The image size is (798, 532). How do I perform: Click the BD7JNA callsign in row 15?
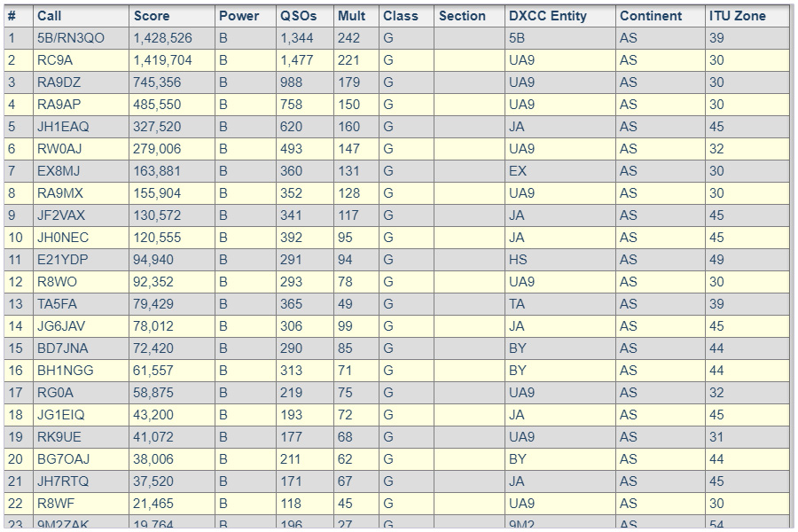click(x=63, y=348)
